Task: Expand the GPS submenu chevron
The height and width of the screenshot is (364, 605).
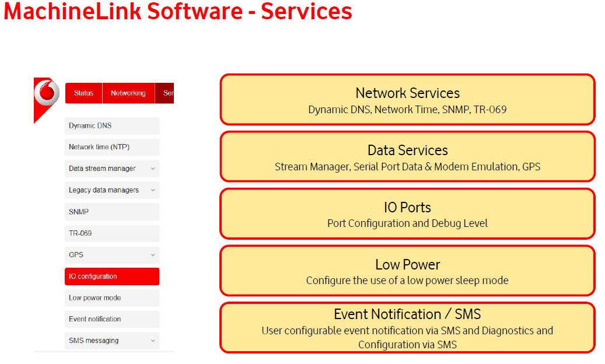Action: (153, 256)
